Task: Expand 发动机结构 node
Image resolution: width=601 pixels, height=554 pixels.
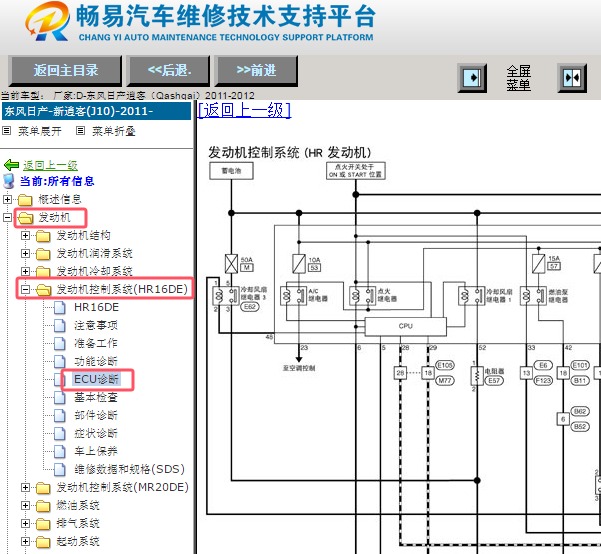Action: coord(25,235)
